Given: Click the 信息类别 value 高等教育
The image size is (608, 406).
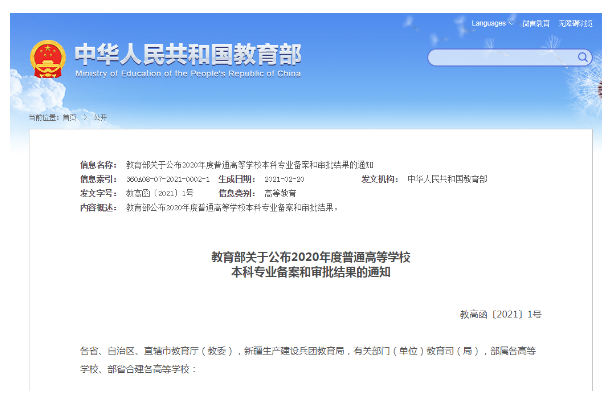Looking at the screenshot, I should coord(281,192).
